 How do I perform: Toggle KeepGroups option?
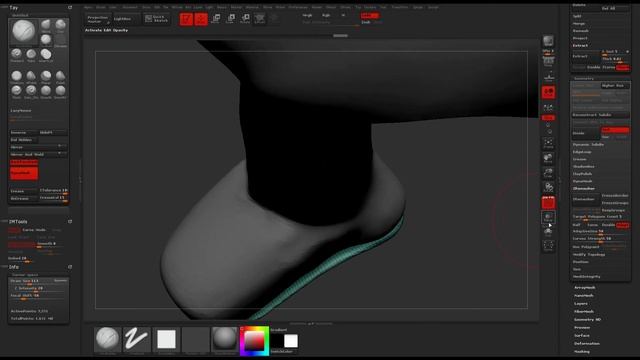pyautogui.click(x=613, y=210)
